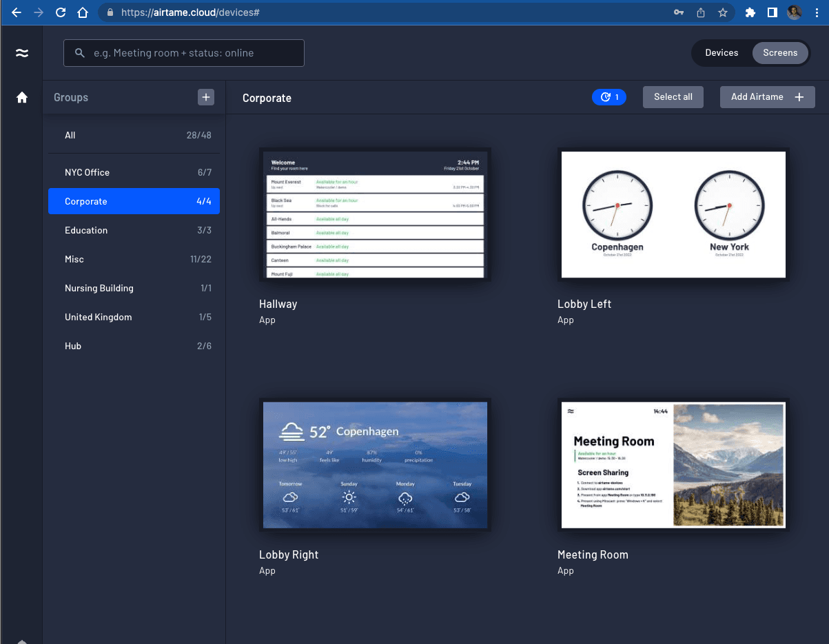Open Chrome's three-dot menu
Viewport: 829px width, 644px height.
[x=817, y=12]
